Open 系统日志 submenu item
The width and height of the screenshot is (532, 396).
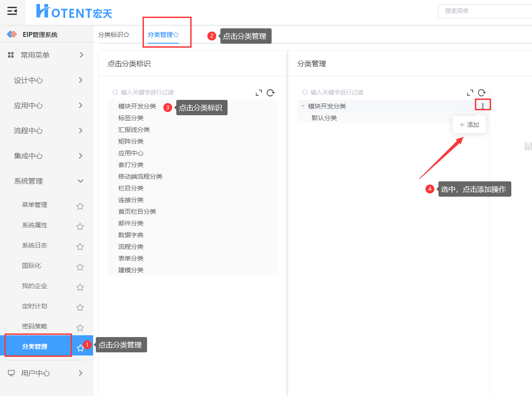click(x=35, y=245)
